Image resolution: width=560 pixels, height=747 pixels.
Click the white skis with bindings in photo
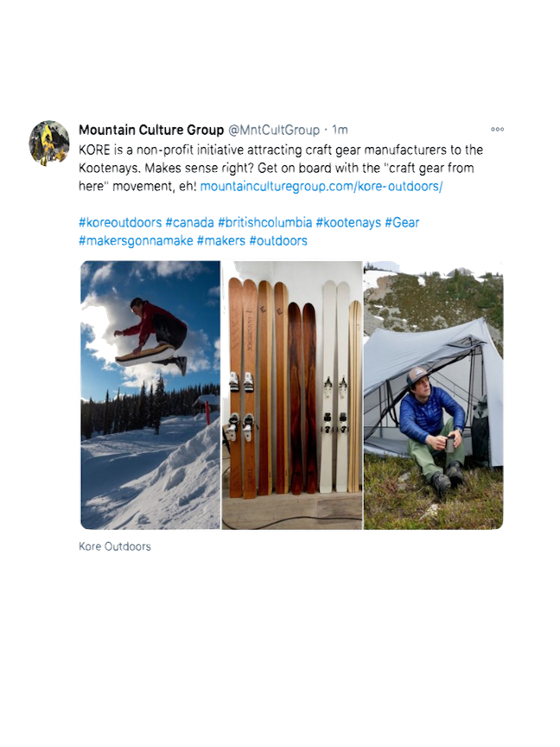[335, 386]
